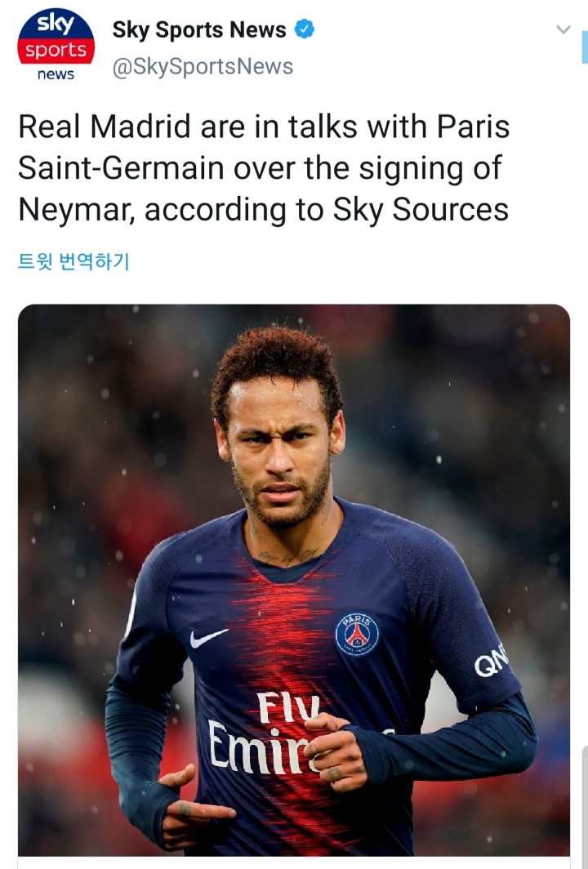
Task: Click the 'news' label under the logo
Action: point(56,74)
